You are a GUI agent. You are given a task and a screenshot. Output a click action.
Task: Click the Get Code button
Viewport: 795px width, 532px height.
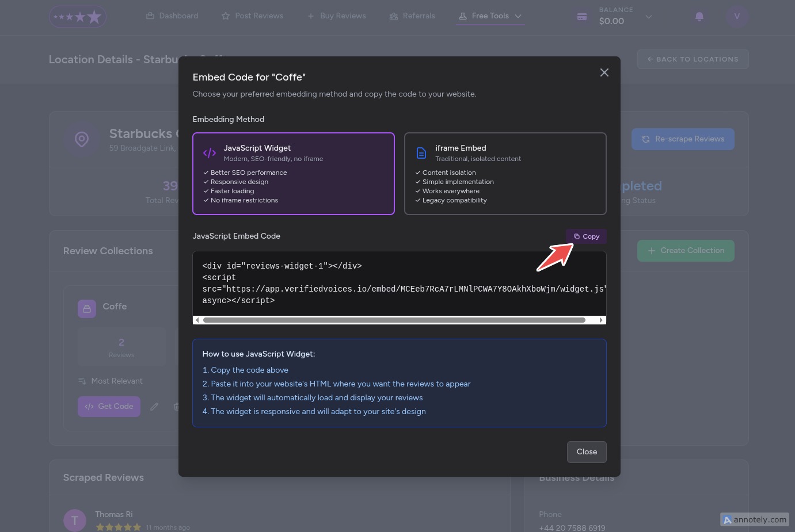(x=109, y=407)
